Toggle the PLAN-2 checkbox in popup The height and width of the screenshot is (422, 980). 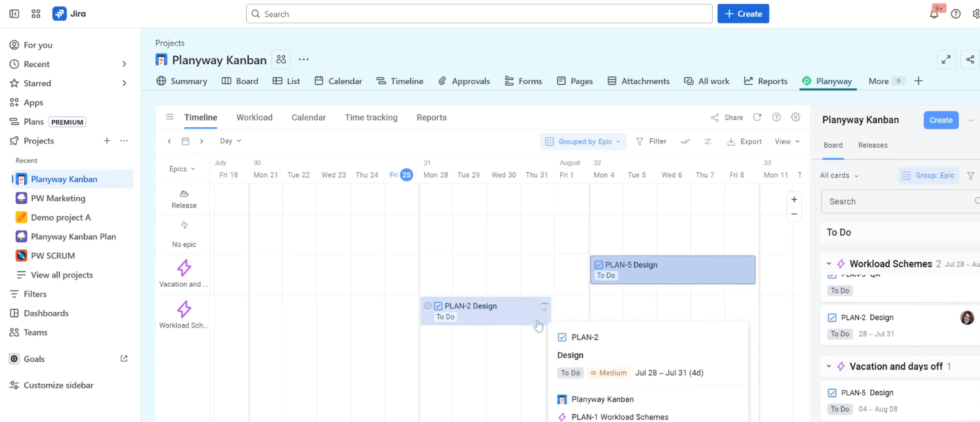click(x=562, y=337)
